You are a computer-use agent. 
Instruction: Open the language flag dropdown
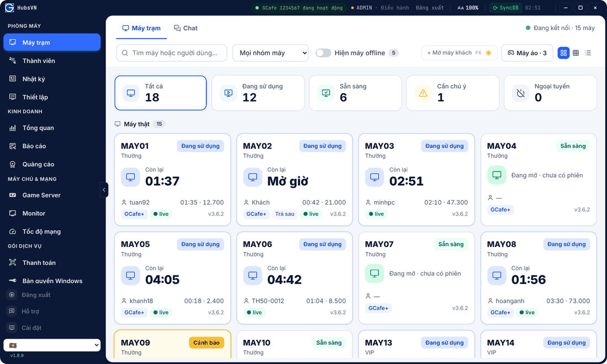[x=52, y=345]
